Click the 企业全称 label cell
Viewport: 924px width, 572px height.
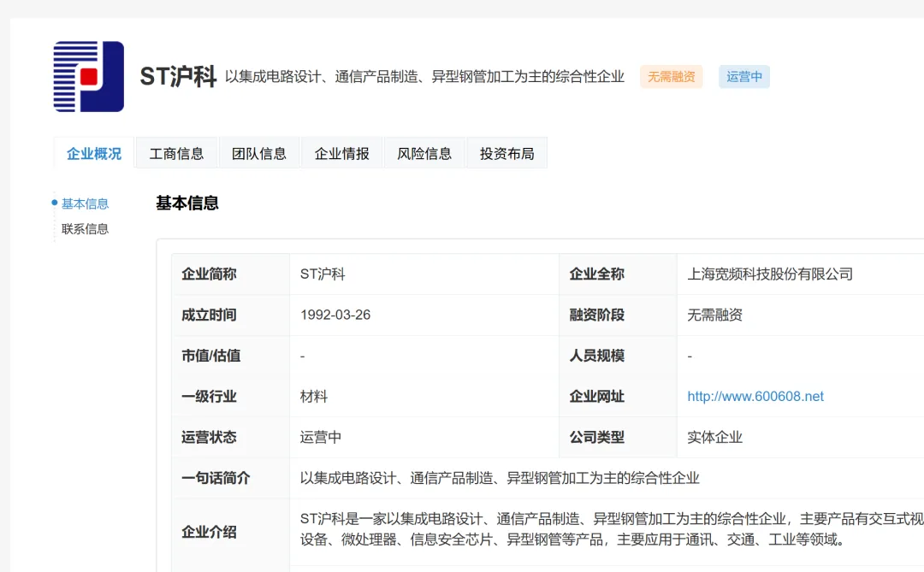pos(618,274)
